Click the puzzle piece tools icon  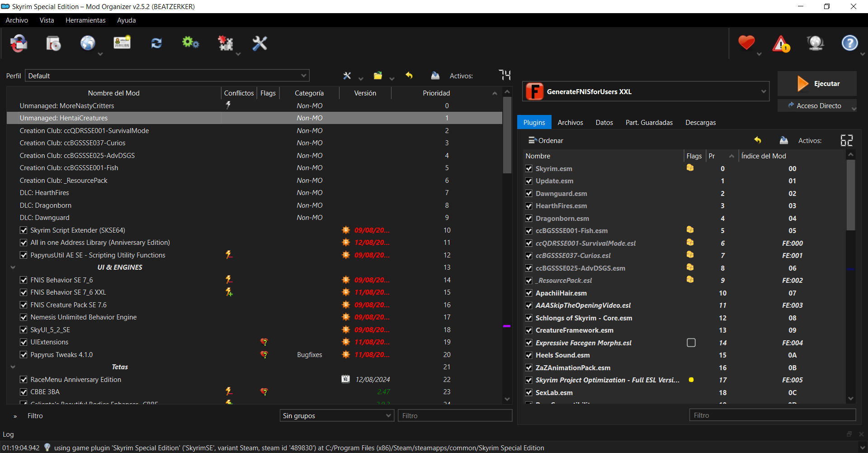(x=225, y=43)
